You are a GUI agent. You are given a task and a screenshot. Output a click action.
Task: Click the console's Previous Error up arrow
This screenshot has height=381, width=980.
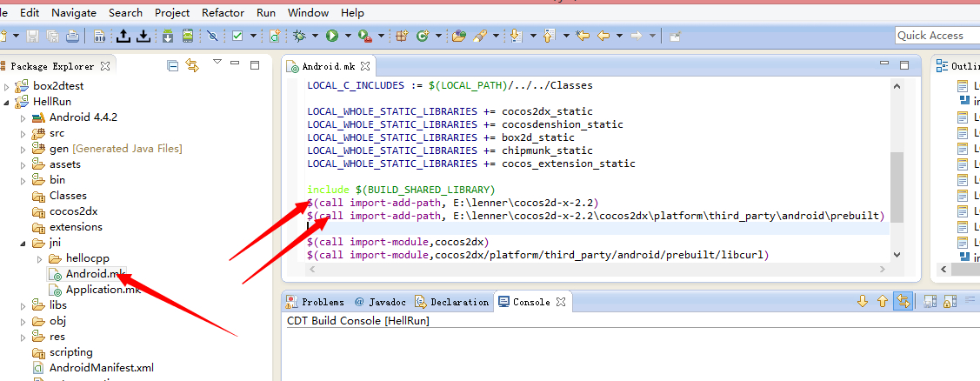[883, 301]
